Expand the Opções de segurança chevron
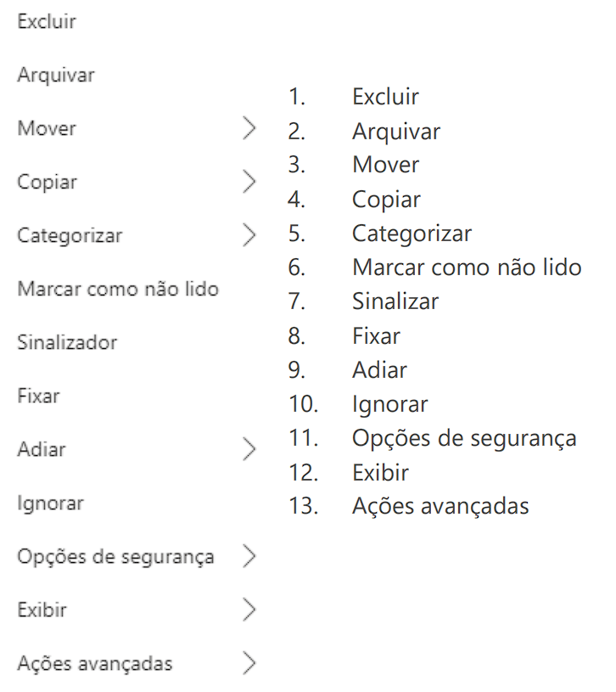The width and height of the screenshot is (616, 692). coord(249,556)
